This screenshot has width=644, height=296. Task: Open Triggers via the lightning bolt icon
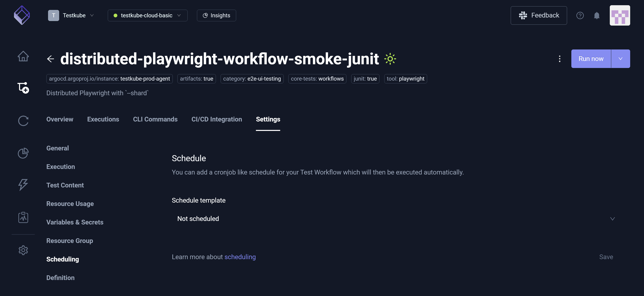point(23,185)
